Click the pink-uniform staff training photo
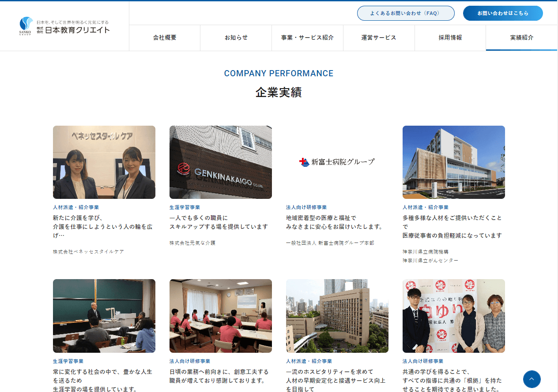The width and height of the screenshot is (558, 392). (x=221, y=316)
